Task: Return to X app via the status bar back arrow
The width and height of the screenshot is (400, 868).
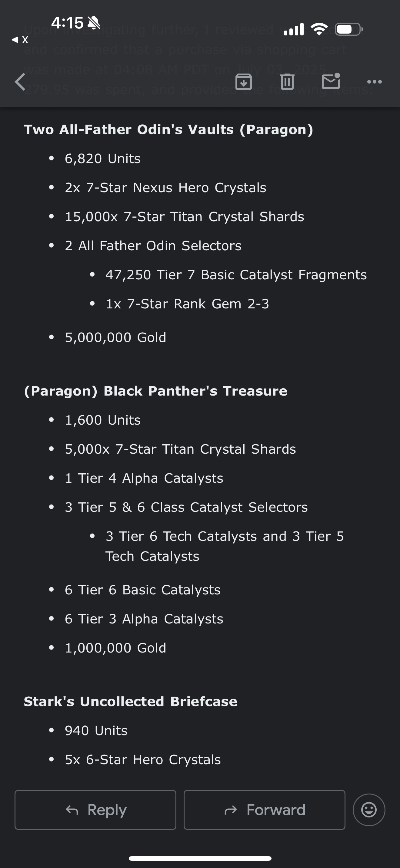Action: coord(20,40)
